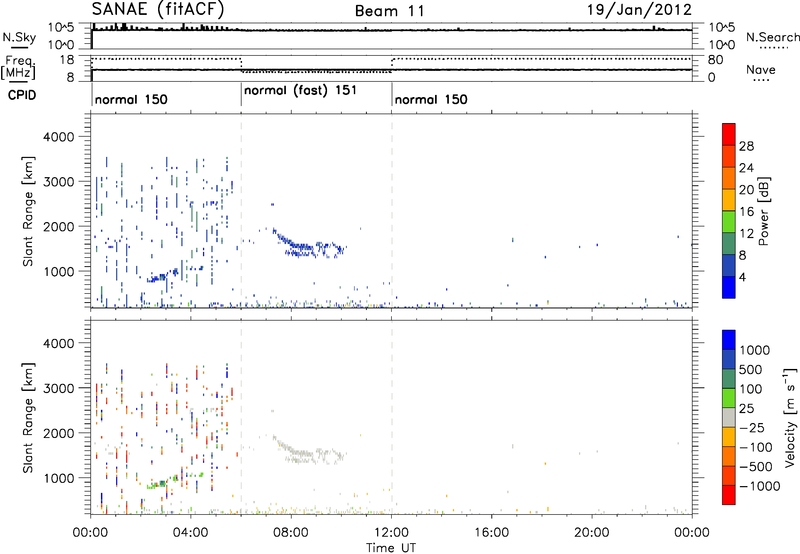
Task: Click the 25 value on the velocity colorbar
Action: tap(747, 409)
